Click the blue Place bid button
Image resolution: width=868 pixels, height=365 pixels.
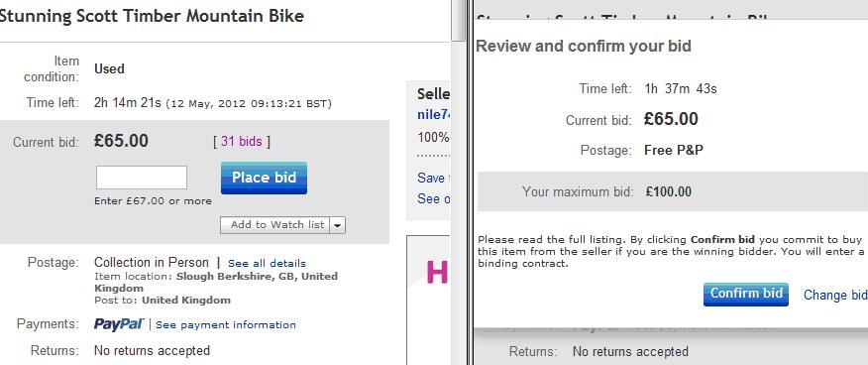pos(264,178)
